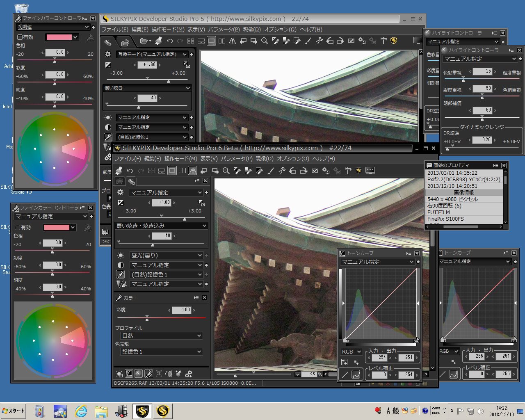Viewport: 525px width, 420px height.
Task: Open プロファイル 自然 dropdown in color panel
Action: click(162, 336)
